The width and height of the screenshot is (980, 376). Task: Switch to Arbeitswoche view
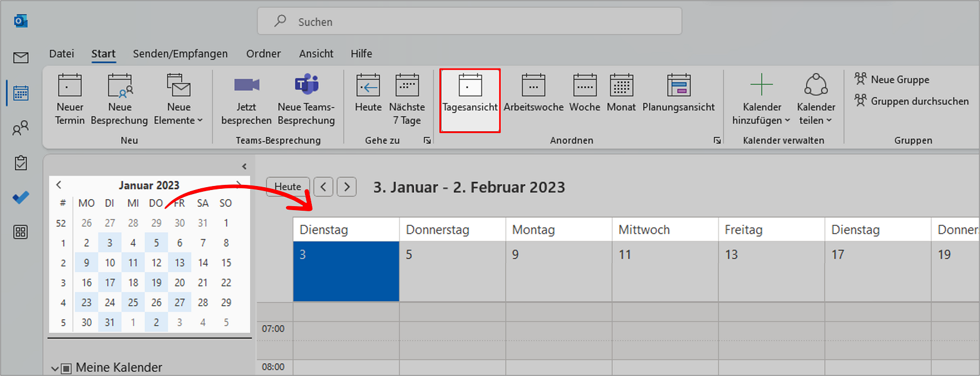point(533,93)
